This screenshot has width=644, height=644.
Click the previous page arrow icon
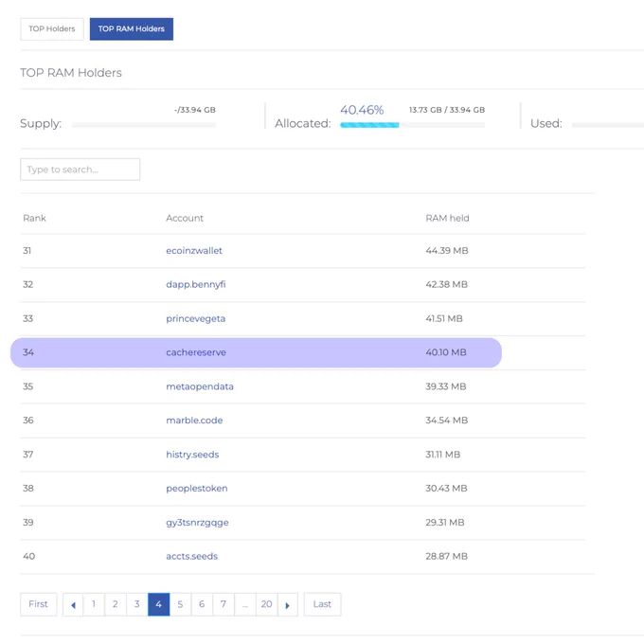73,604
